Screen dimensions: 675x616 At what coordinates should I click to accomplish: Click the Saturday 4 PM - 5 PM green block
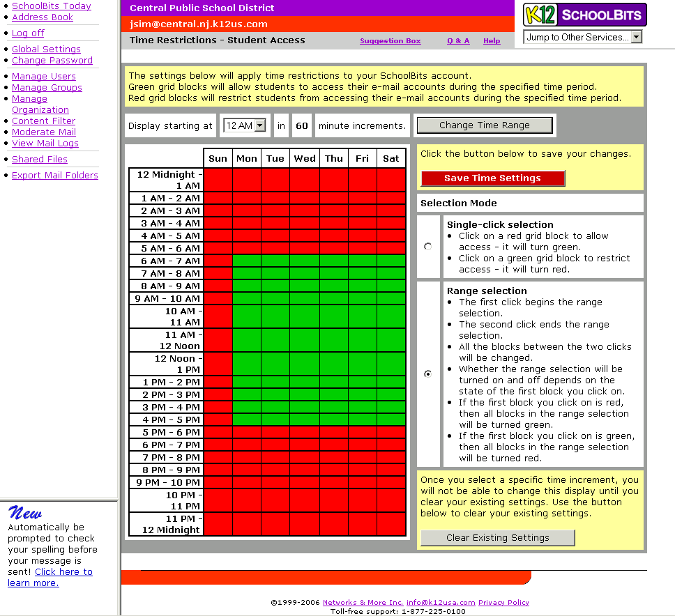click(x=391, y=419)
